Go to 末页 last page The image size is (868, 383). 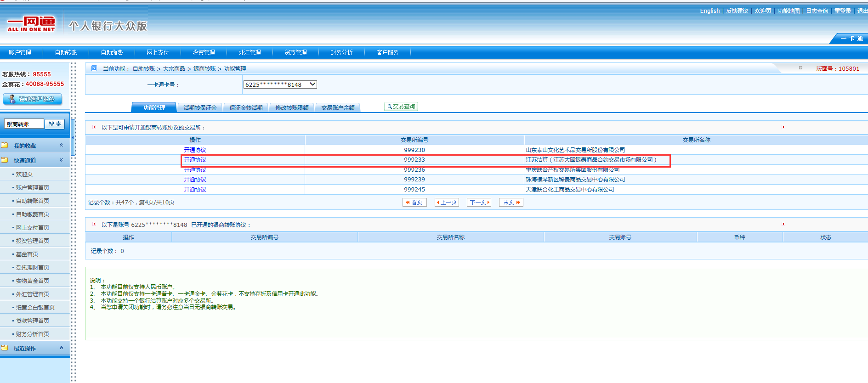tap(511, 202)
